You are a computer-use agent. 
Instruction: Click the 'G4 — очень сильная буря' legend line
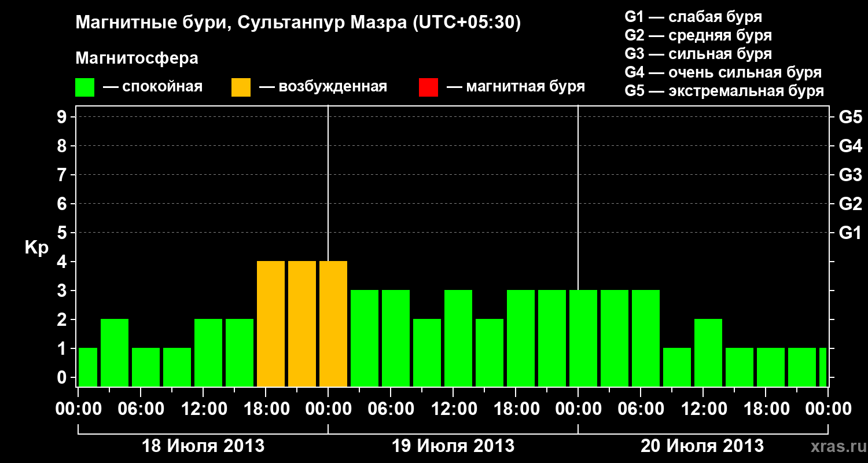(723, 72)
